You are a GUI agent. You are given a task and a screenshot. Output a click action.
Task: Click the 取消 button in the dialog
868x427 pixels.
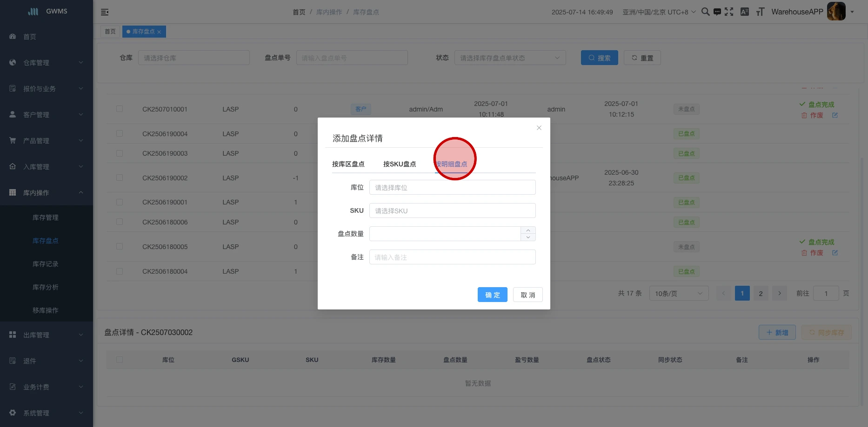pos(527,295)
